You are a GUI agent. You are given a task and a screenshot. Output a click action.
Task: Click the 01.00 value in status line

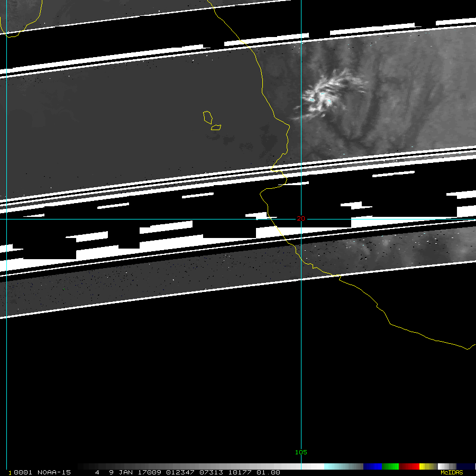click(268, 472)
